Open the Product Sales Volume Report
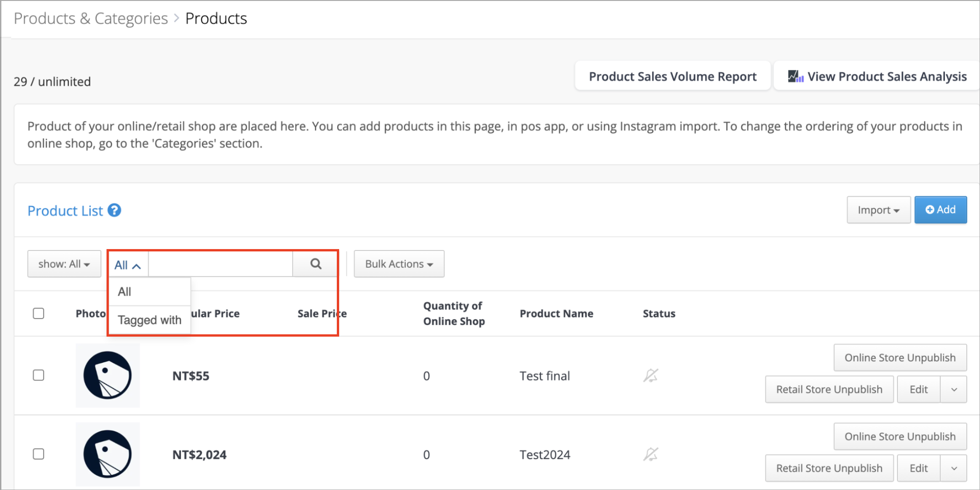 [673, 76]
